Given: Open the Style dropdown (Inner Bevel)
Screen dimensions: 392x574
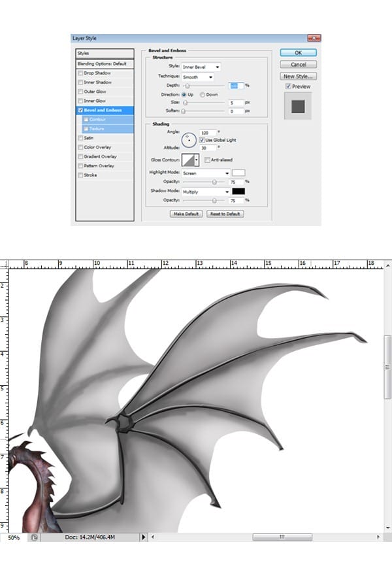Looking at the screenshot, I should pyautogui.click(x=201, y=67).
